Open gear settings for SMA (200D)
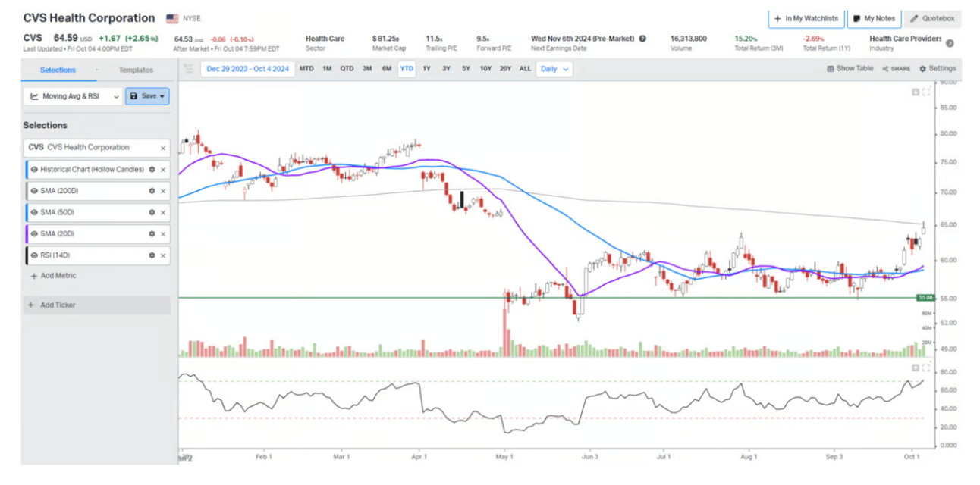Image resolution: width=980 pixels, height=485 pixels. [152, 191]
